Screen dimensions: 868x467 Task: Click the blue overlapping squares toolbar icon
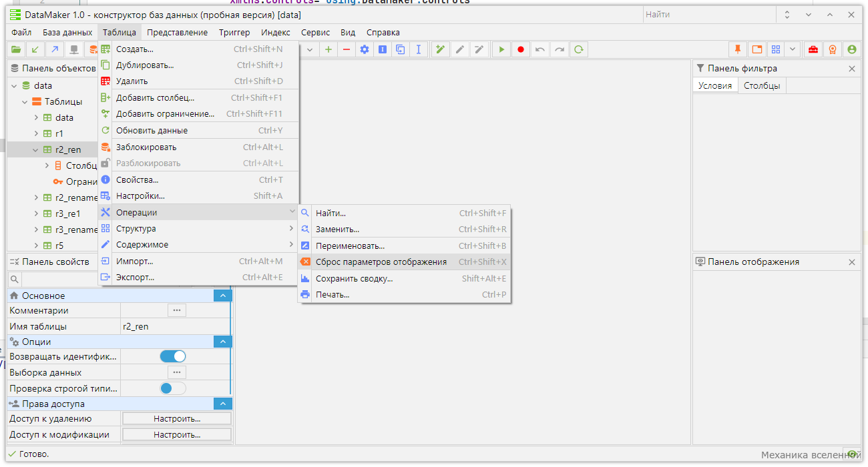pos(401,49)
